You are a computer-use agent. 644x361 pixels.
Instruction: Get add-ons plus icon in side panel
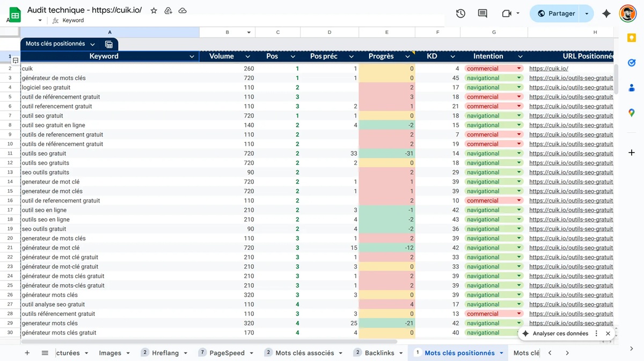click(x=632, y=153)
